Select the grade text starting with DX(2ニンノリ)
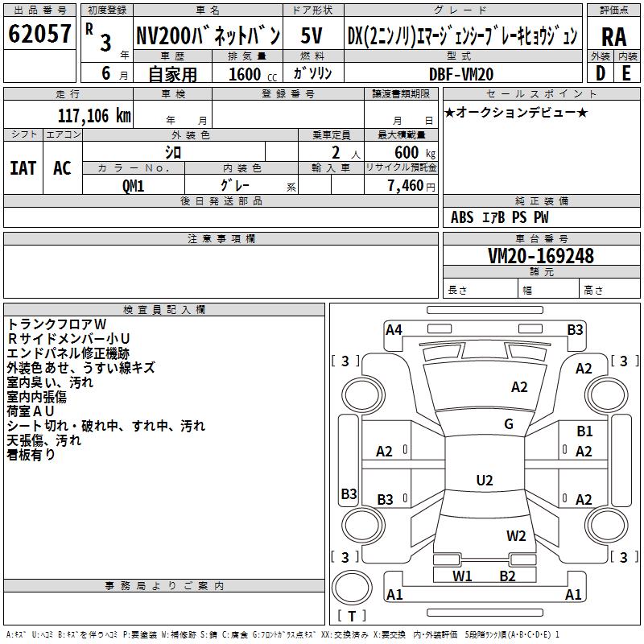The width and height of the screenshot is (644, 644). (x=462, y=35)
